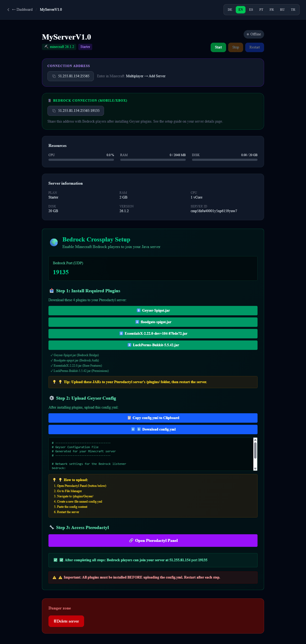This screenshot has height=644, width=306.
Task: Select the Multiplayer → Add Server text
Action: pyautogui.click(x=146, y=76)
